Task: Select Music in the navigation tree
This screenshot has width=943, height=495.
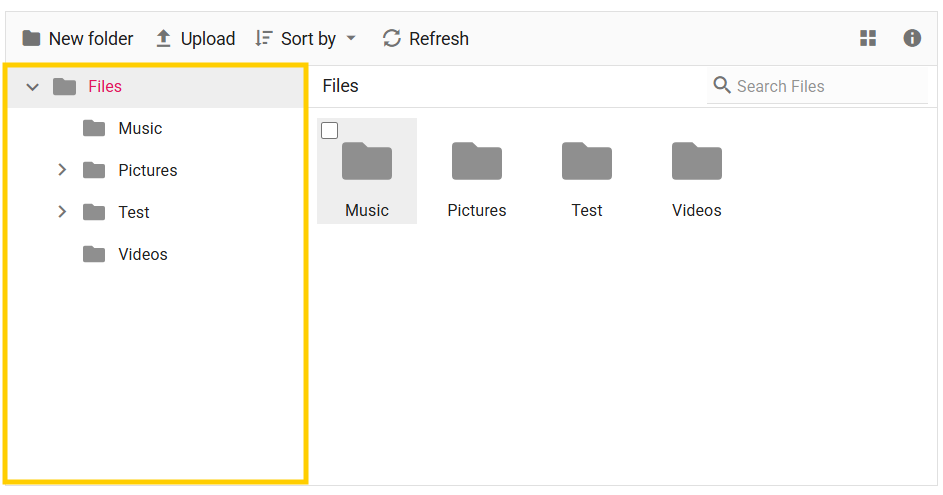Action: pyautogui.click(x=140, y=128)
